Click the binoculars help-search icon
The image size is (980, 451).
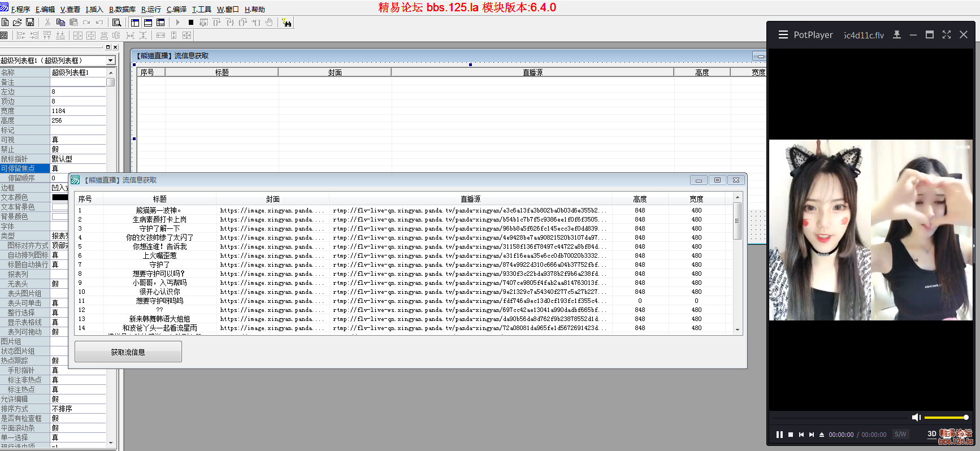(x=287, y=23)
